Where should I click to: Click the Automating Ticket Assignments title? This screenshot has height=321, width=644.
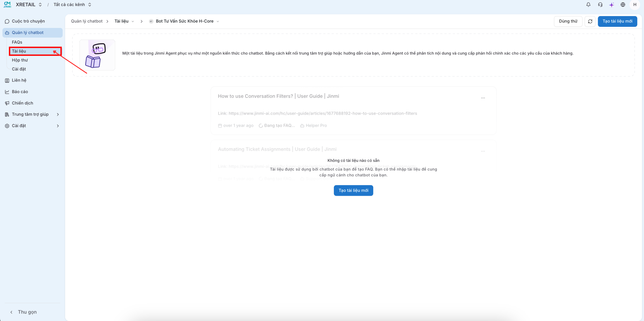coord(277,149)
